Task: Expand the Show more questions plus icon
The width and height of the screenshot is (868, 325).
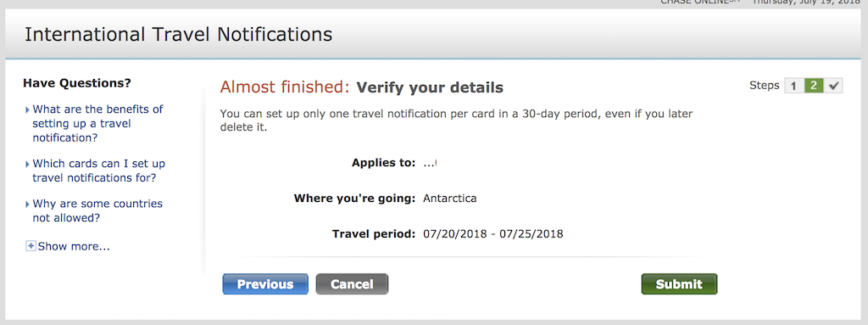Action: tap(31, 246)
